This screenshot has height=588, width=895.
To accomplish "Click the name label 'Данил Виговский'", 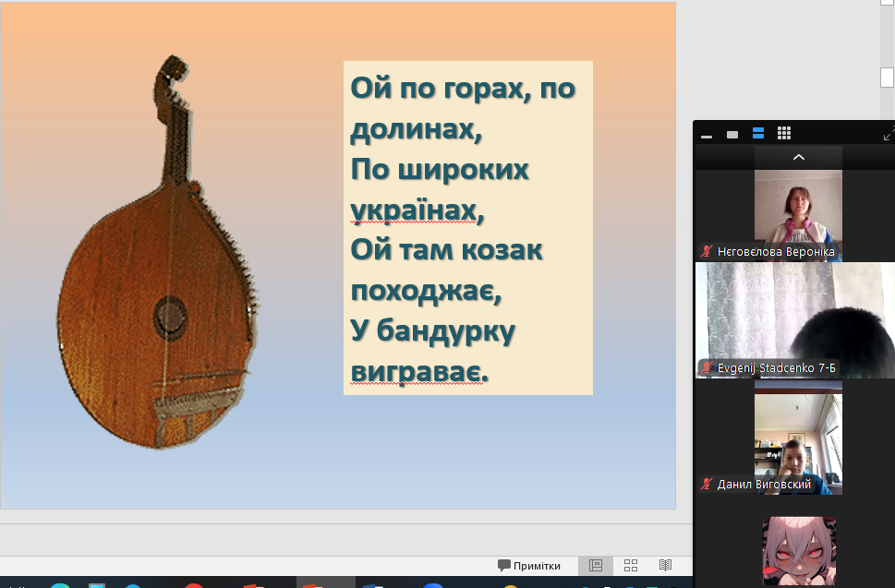I will click(x=764, y=485).
